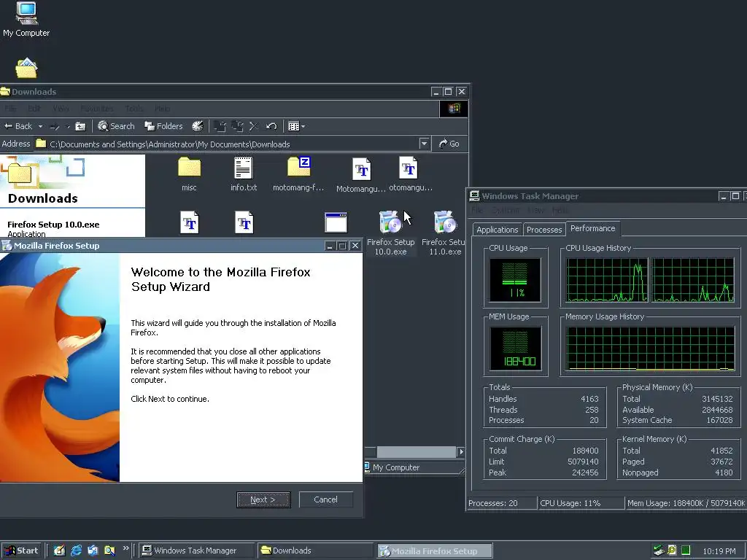The image size is (747, 560).
Task: Select the pictures folder icon on desktop
Action: (x=26, y=68)
